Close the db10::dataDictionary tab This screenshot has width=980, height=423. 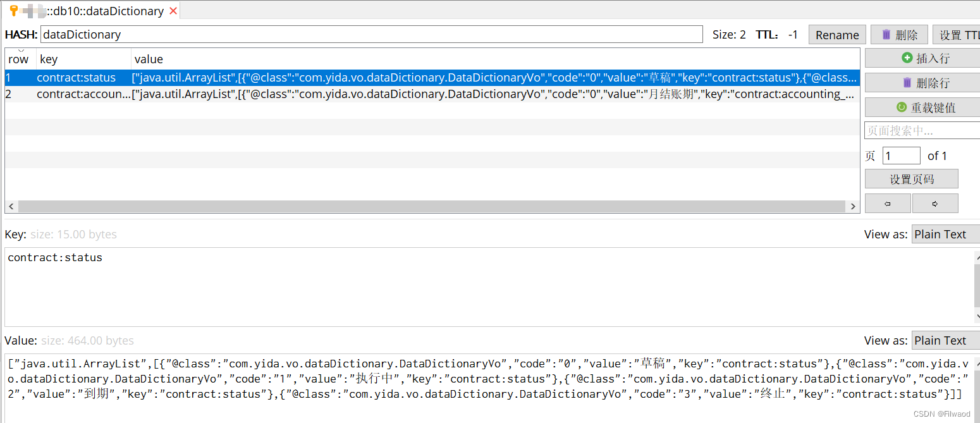click(x=173, y=11)
